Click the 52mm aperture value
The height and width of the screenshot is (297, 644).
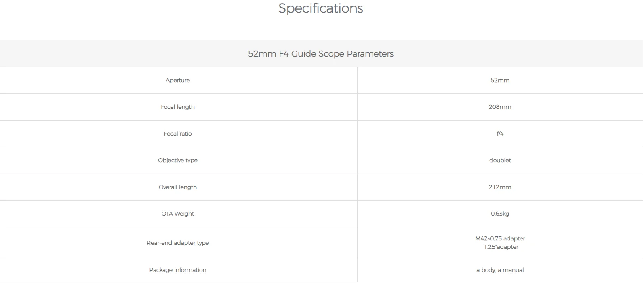click(500, 80)
